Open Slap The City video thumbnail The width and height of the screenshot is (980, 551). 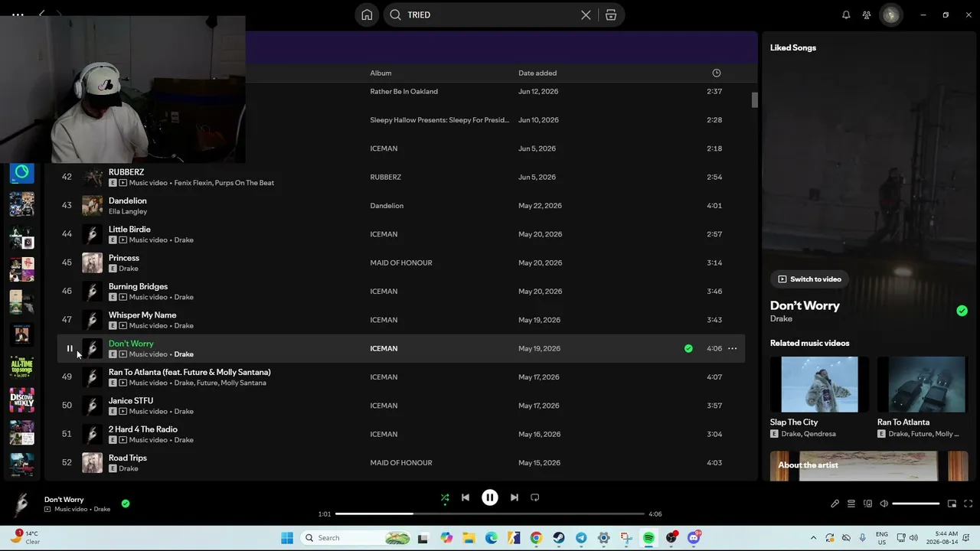tap(819, 384)
